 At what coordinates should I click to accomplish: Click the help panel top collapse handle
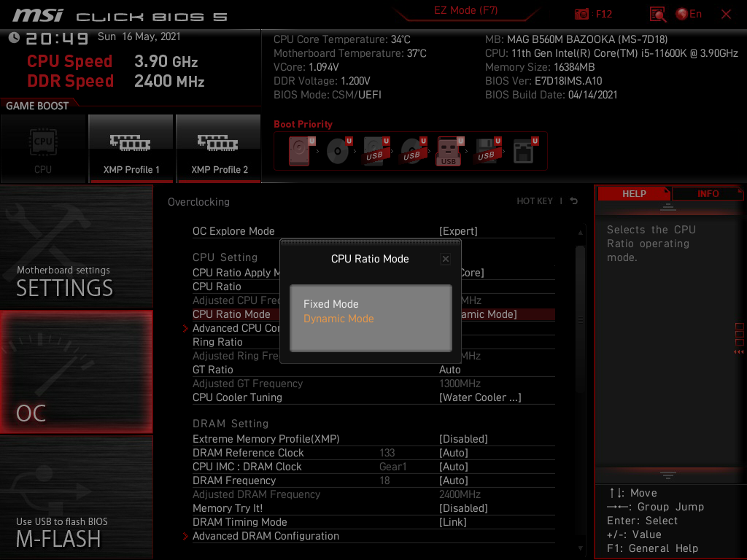(x=668, y=206)
